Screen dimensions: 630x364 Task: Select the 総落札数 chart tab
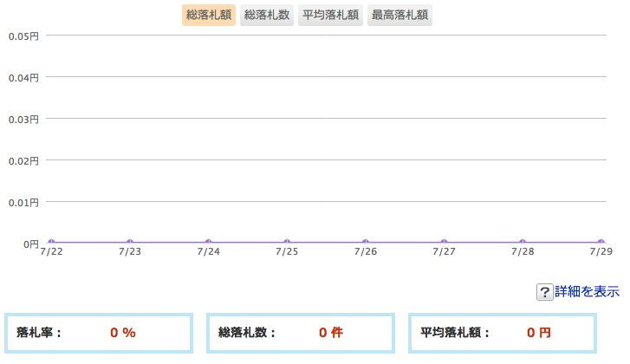coord(266,16)
